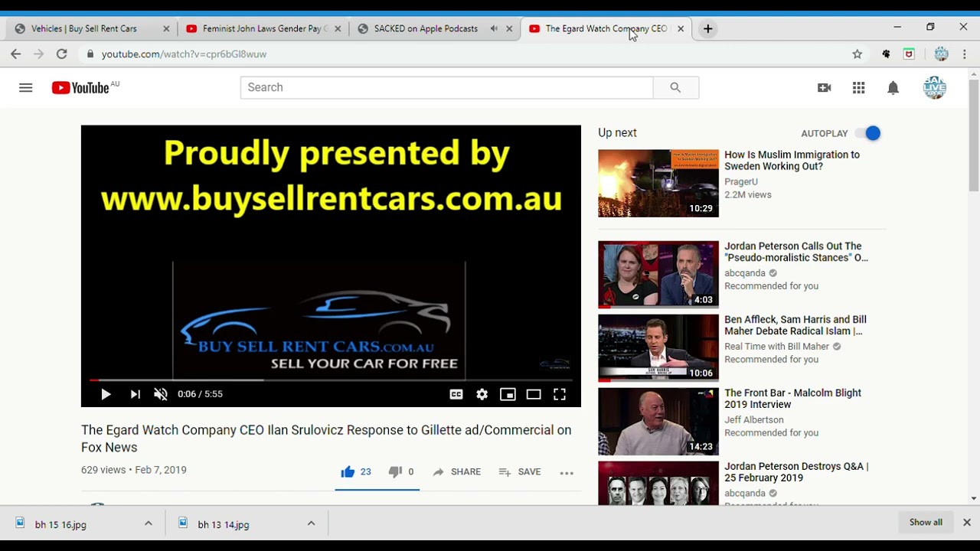Open the YouTube hamburger guide menu
The width and height of the screenshot is (980, 551).
25,87
